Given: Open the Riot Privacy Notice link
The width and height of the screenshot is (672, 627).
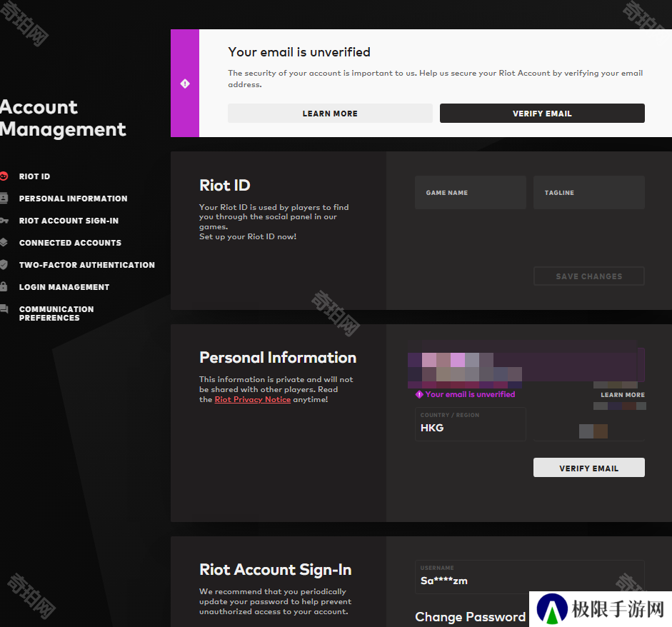Looking at the screenshot, I should [252, 399].
